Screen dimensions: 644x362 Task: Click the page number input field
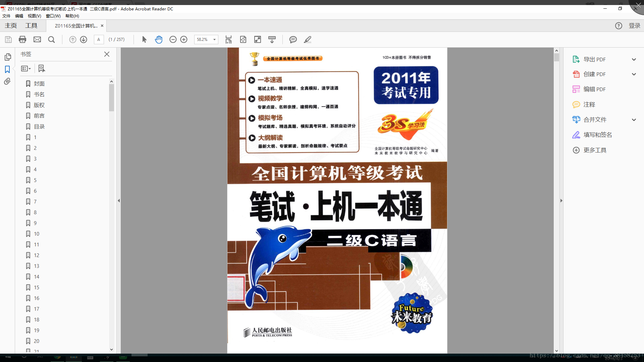pos(99,40)
